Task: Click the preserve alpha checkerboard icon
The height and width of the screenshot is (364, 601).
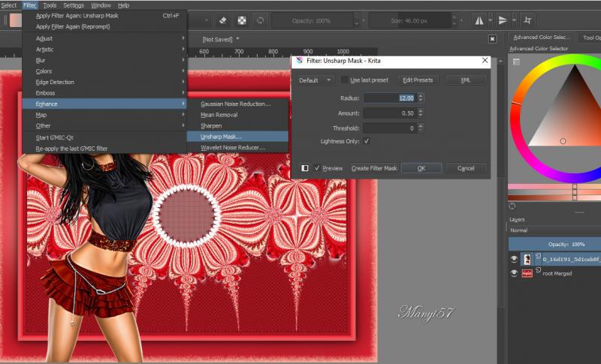Action: pos(242,20)
